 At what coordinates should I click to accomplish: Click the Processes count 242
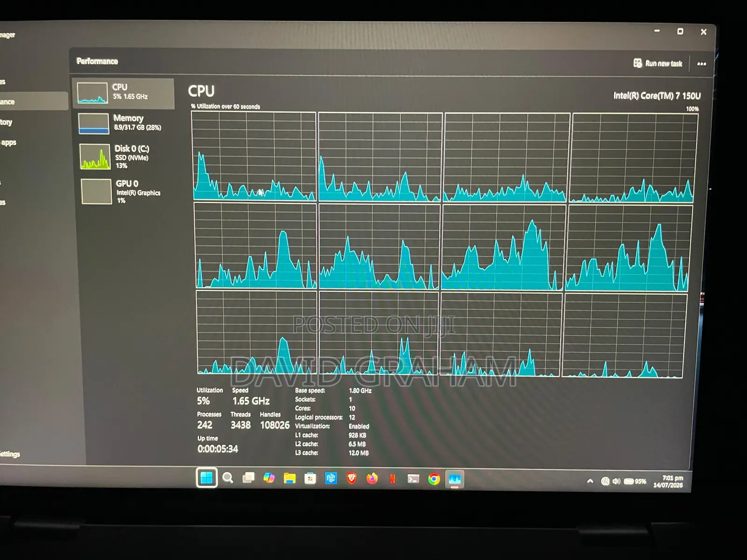(x=204, y=425)
